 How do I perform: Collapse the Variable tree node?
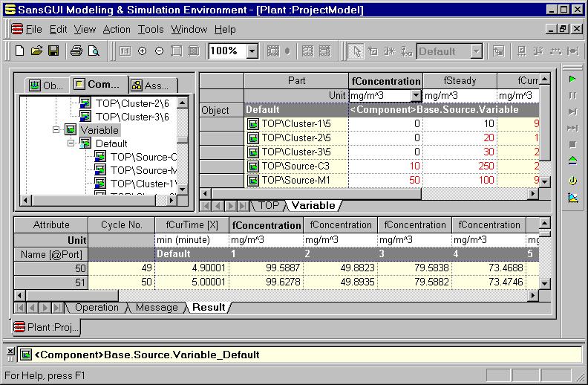56,130
